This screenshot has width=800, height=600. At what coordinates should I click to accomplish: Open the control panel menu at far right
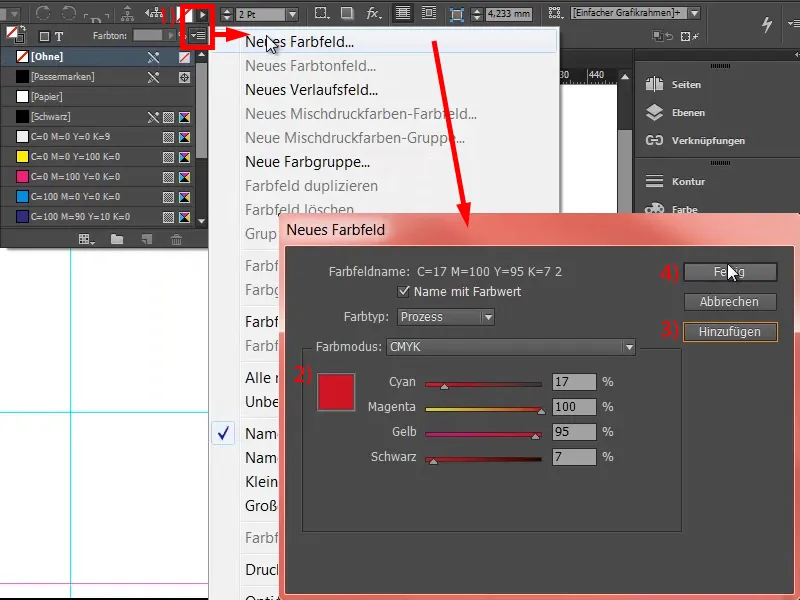793,23
